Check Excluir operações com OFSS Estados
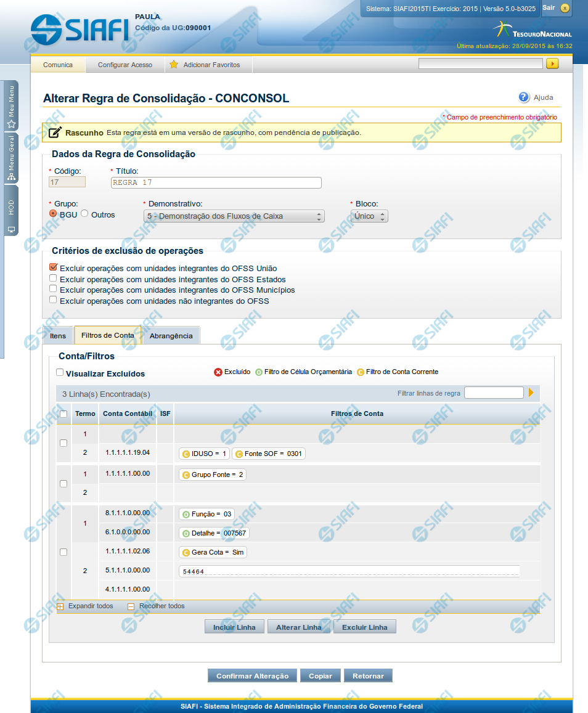Viewport: 588px width, 713px height. pos(53,279)
